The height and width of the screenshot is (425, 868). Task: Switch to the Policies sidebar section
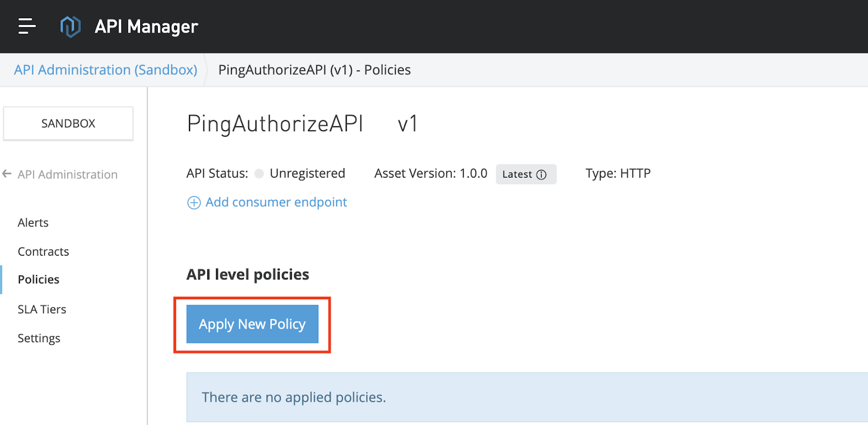pos(38,279)
